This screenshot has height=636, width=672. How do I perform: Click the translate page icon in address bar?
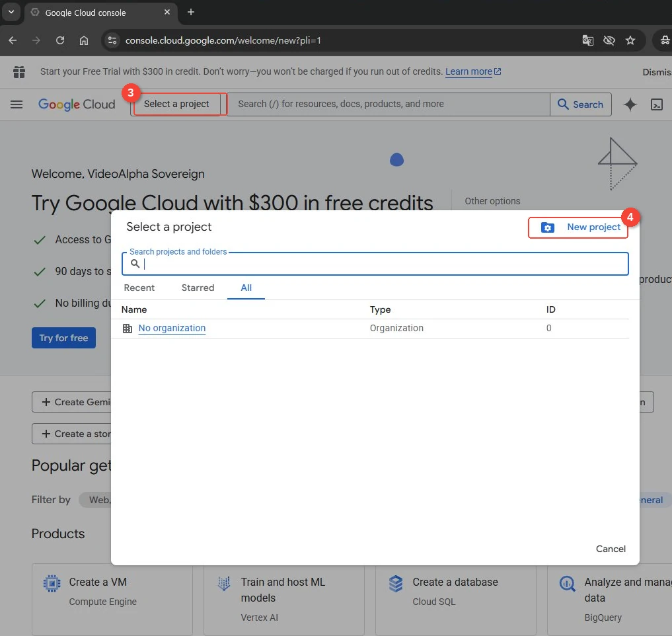pyautogui.click(x=587, y=40)
